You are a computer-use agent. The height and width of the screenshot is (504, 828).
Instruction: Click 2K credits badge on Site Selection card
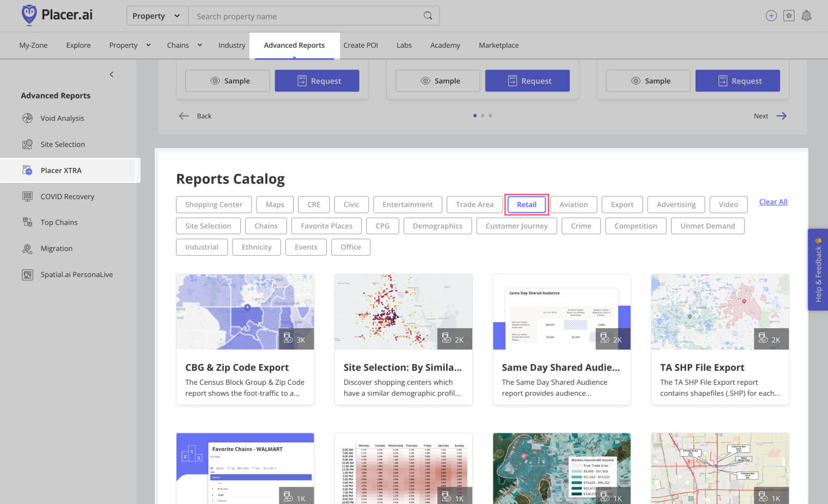tap(454, 339)
